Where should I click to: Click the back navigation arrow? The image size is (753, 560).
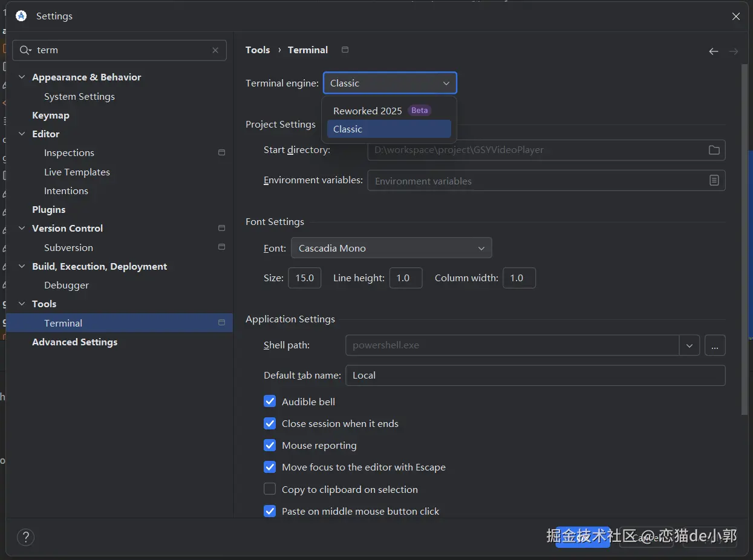(x=714, y=51)
